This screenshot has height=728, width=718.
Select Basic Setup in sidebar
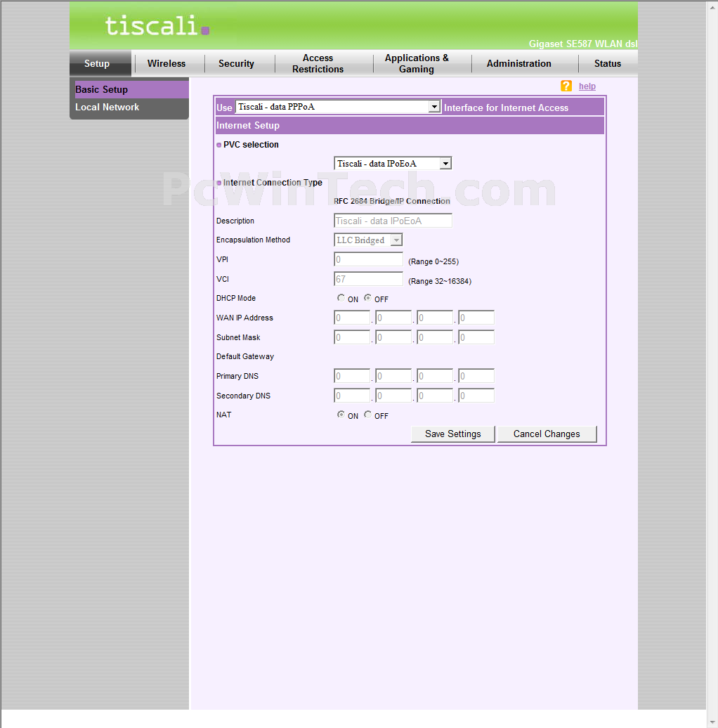[132, 90]
